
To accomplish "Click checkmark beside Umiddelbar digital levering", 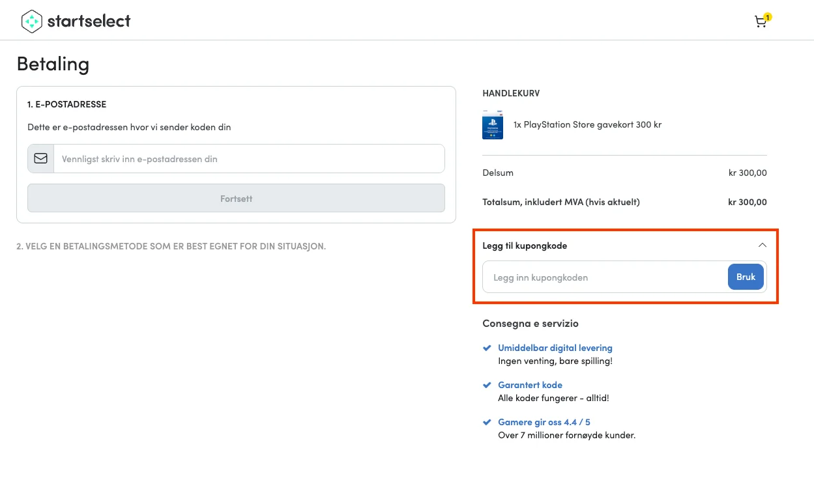I will [486, 348].
